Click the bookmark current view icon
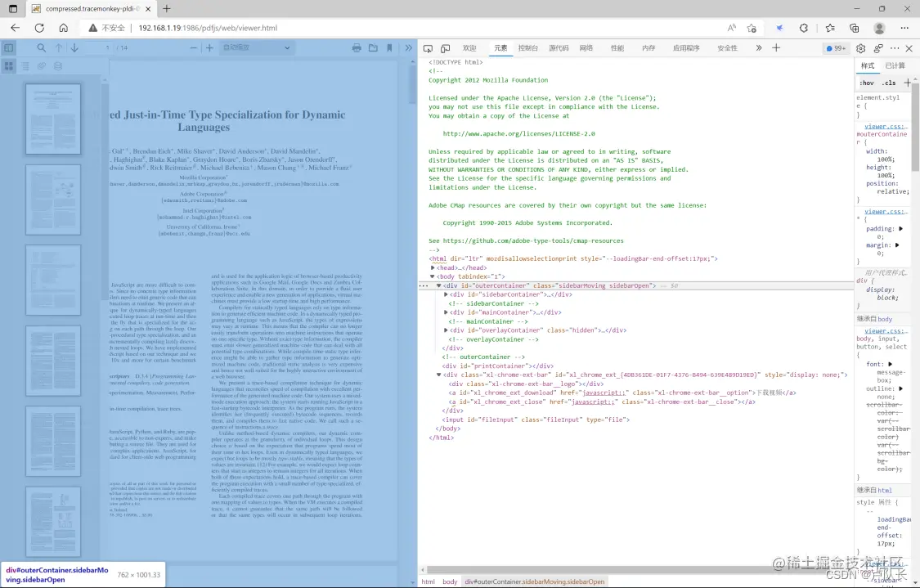This screenshot has width=920, height=588. pyautogui.click(x=389, y=47)
